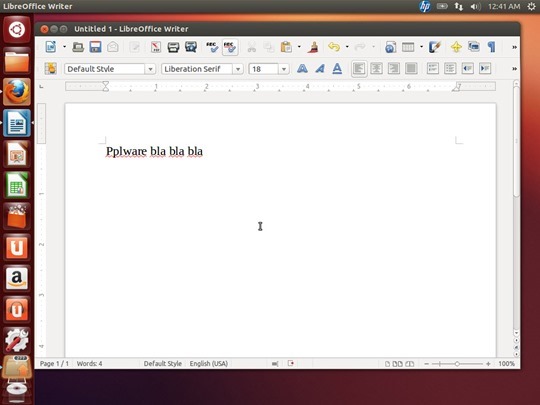This screenshot has height=405, width=540.
Task: Justify the paragraph
Action: [x=411, y=69]
